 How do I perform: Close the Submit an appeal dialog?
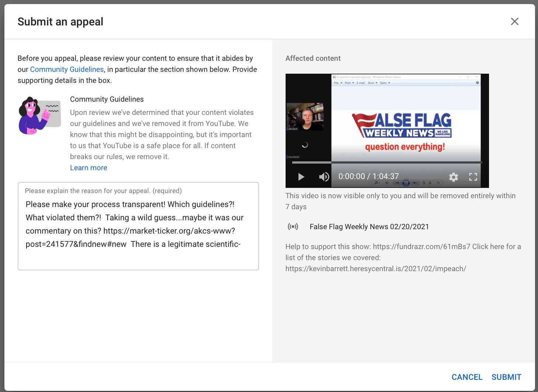click(515, 22)
